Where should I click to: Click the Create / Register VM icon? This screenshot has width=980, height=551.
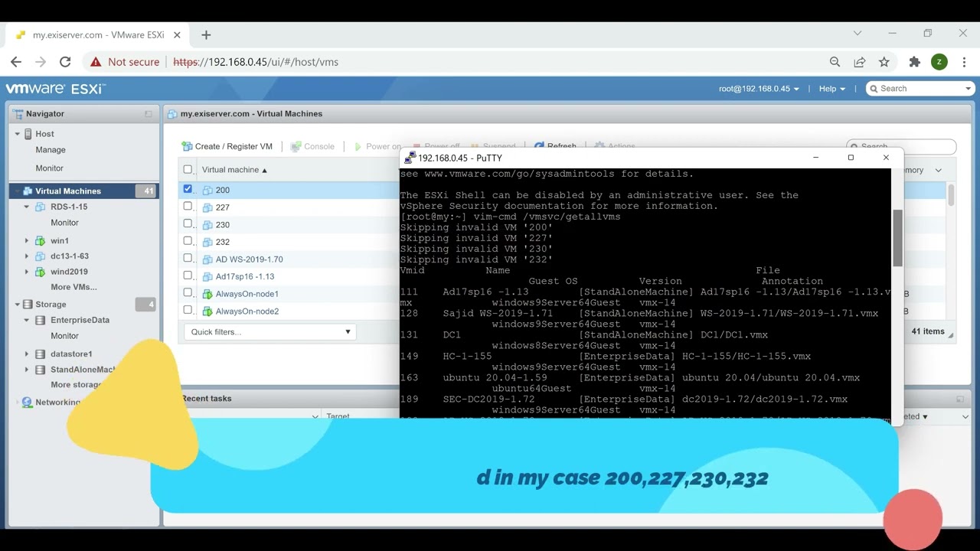point(187,146)
